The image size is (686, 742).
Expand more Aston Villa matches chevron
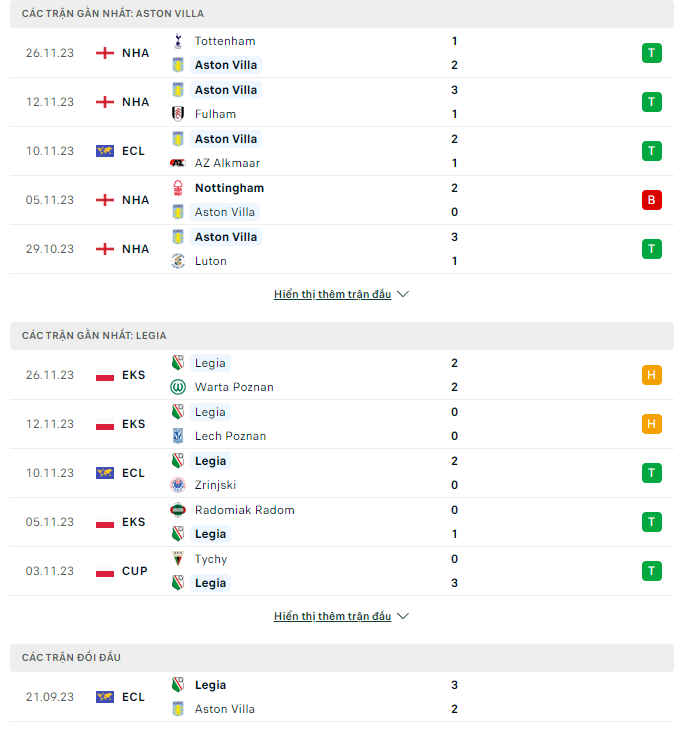point(403,294)
